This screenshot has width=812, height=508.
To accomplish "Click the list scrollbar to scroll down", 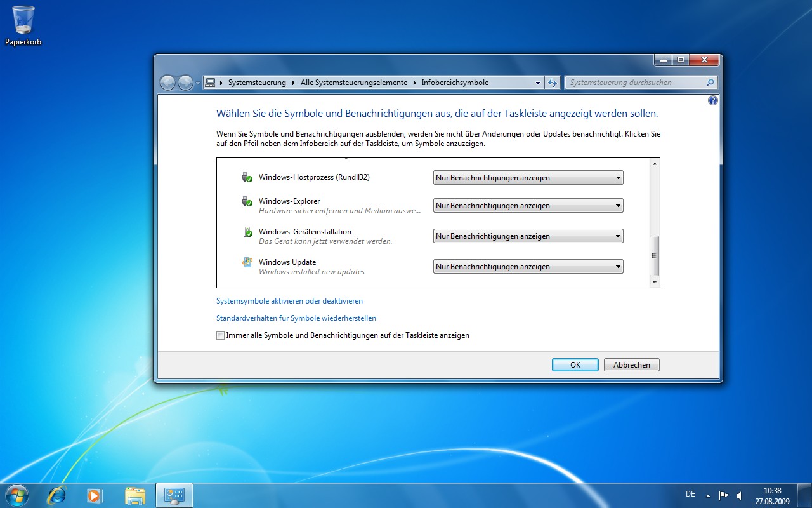I will pyautogui.click(x=653, y=281).
